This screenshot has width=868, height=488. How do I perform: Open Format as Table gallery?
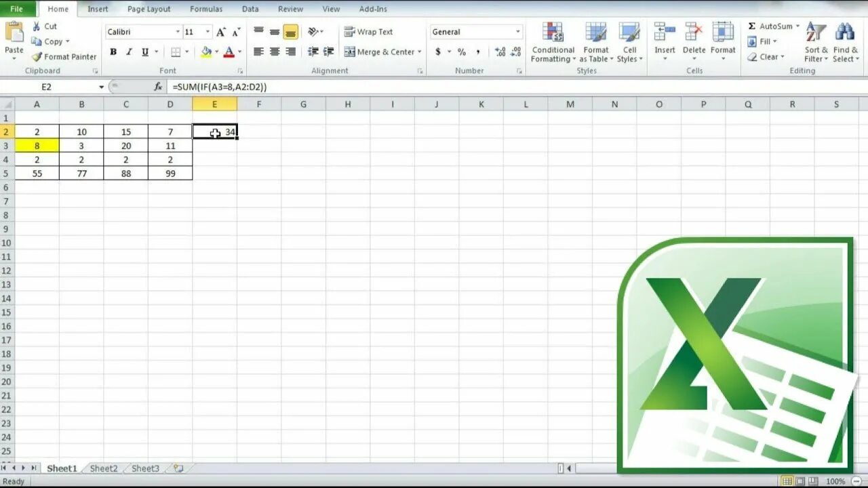[596, 43]
